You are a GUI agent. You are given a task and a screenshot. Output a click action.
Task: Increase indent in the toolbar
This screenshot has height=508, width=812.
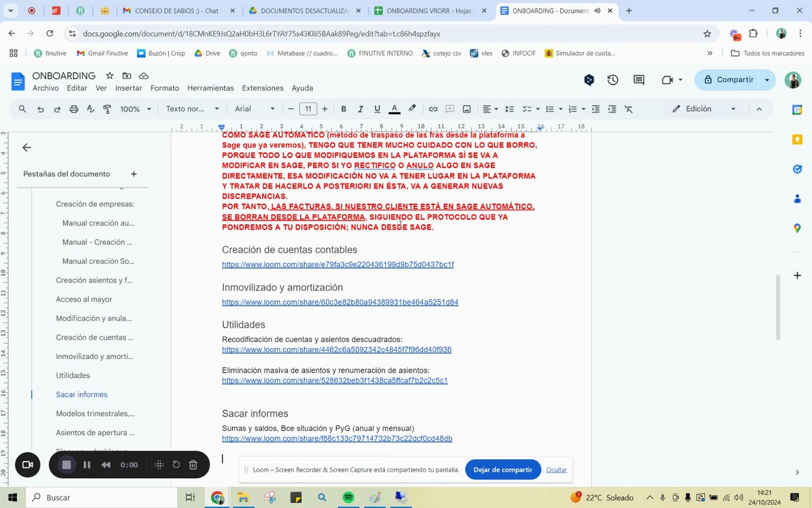click(612, 109)
